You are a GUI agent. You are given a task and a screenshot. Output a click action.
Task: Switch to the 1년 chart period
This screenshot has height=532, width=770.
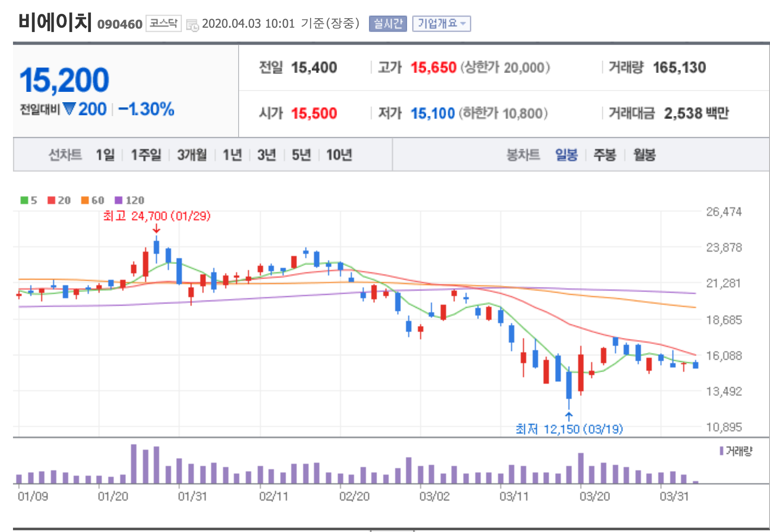[x=232, y=155]
